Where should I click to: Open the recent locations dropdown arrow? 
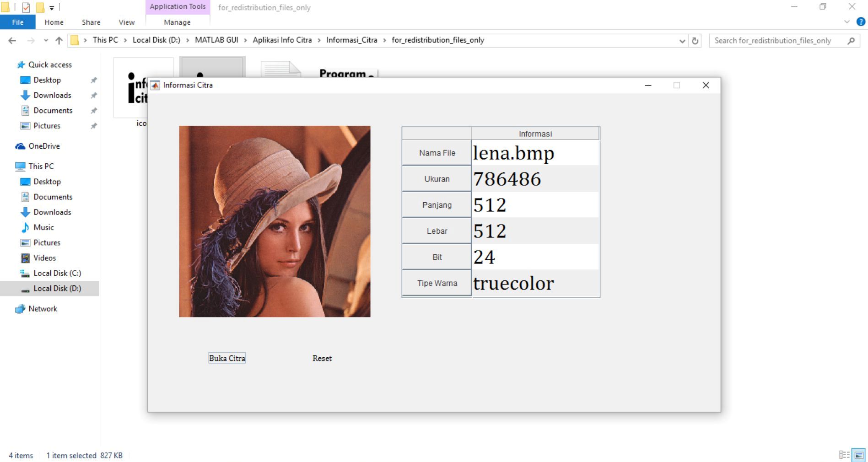46,41
